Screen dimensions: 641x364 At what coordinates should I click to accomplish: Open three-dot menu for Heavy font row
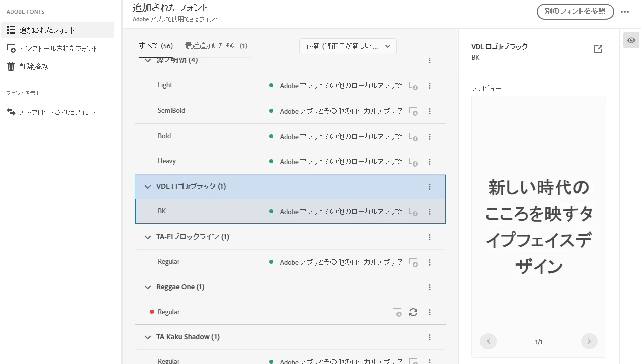430,162
